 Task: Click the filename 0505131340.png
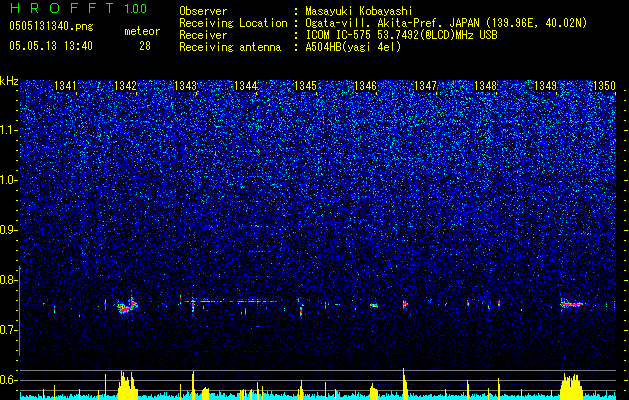(x=51, y=26)
